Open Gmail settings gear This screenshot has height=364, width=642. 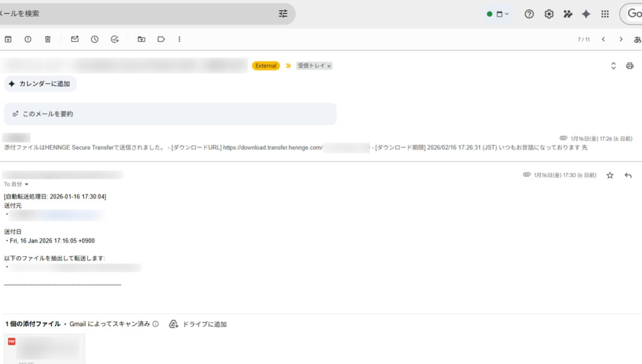(x=548, y=13)
